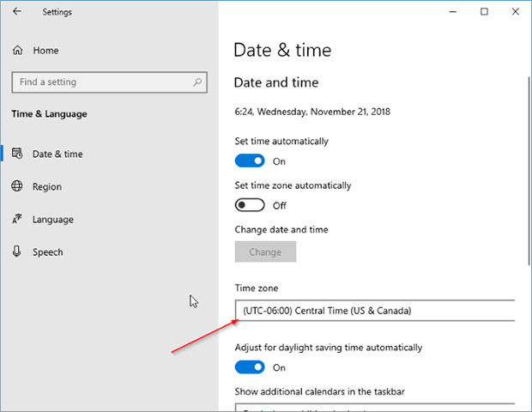This screenshot has height=412, width=532.
Task: Turn off Set time automatically toggle
Action: point(250,161)
